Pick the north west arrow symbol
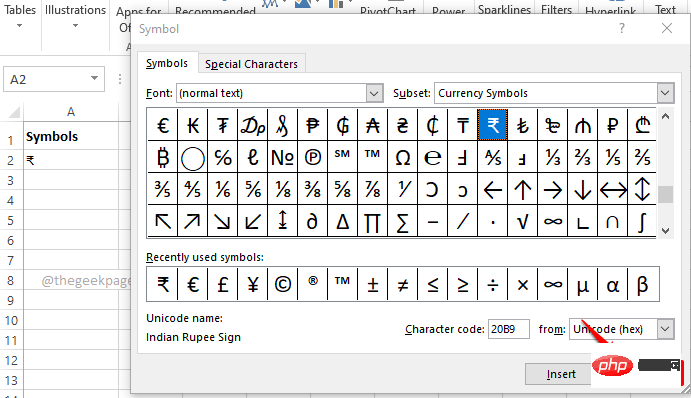This screenshot has height=398, width=691. [x=163, y=221]
